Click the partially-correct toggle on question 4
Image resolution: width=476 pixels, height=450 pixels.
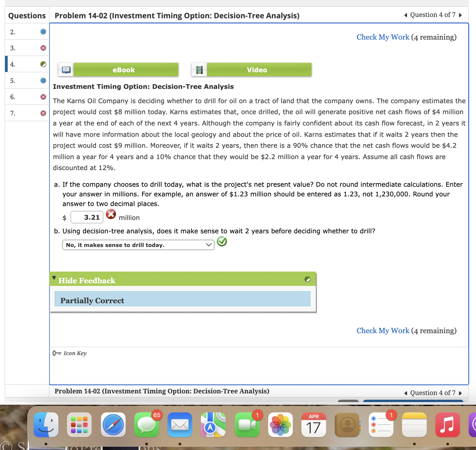click(43, 64)
